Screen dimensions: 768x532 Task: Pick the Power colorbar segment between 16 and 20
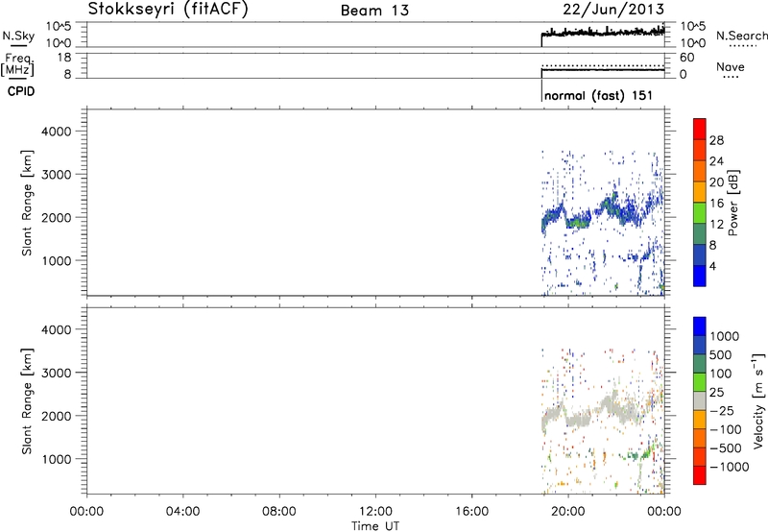[700, 192]
